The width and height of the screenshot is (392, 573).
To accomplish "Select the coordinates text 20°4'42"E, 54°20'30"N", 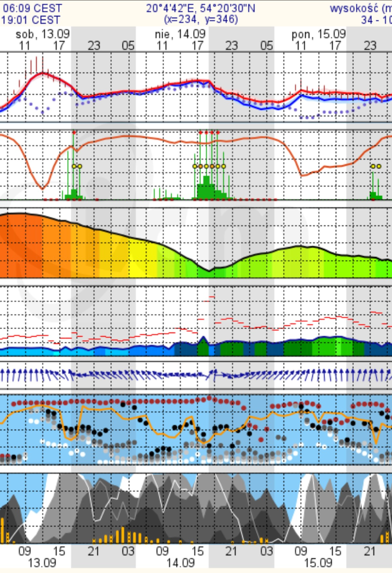I will (x=201, y=8).
